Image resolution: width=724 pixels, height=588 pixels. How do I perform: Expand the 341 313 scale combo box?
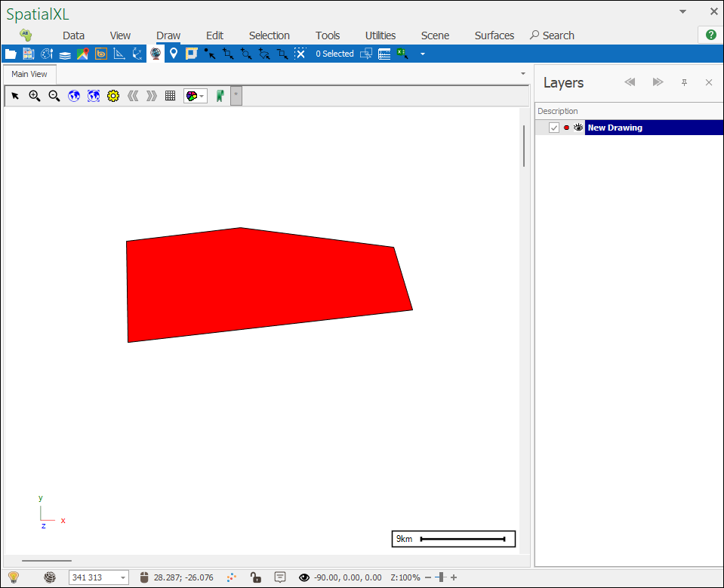coord(124,577)
